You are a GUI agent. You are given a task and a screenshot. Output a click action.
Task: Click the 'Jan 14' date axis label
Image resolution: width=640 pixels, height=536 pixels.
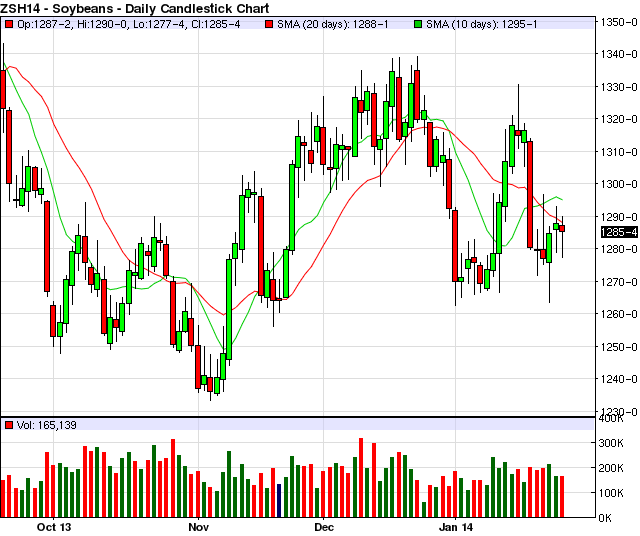point(456,527)
